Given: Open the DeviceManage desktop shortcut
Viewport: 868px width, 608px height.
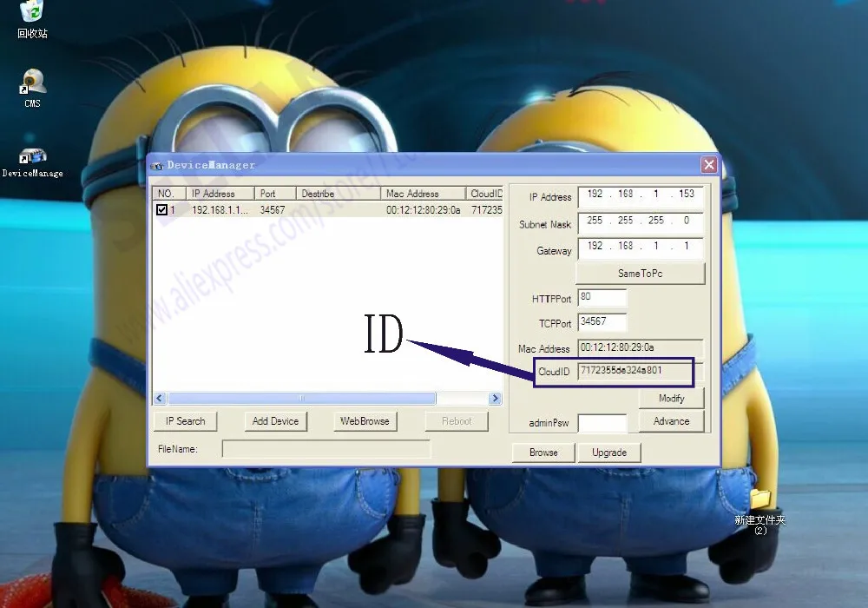Looking at the screenshot, I should pyautogui.click(x=33, y=162).
